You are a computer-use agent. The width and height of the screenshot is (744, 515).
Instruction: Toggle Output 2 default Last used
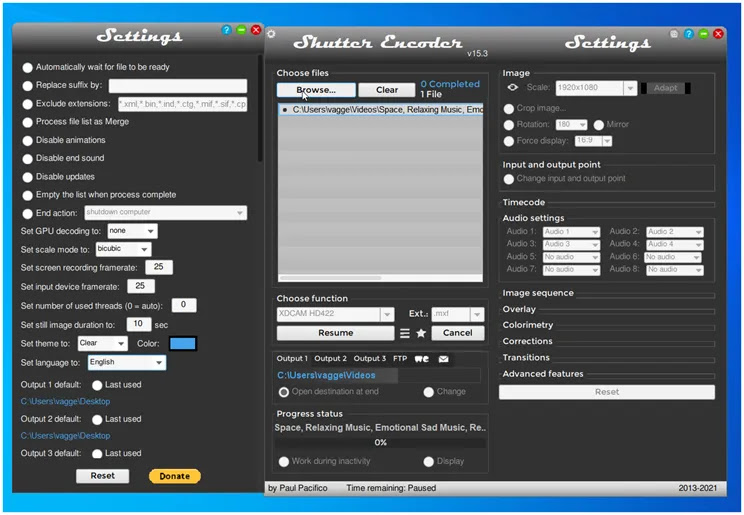pyautogui.click(x=97, y=420)
